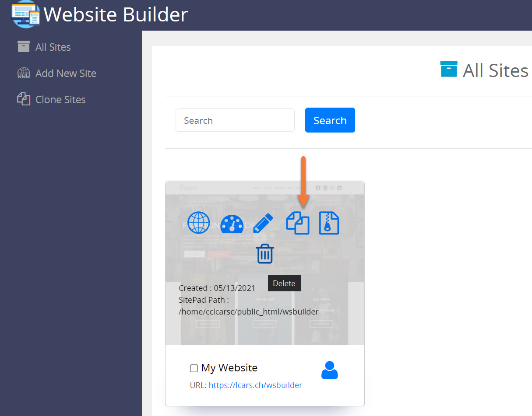The height and width of the screenshot is (416, 532).
Task: Follow the https://lcars.ch/wsbuilder link
Action: pyautogui.click(x=255, y=385)
